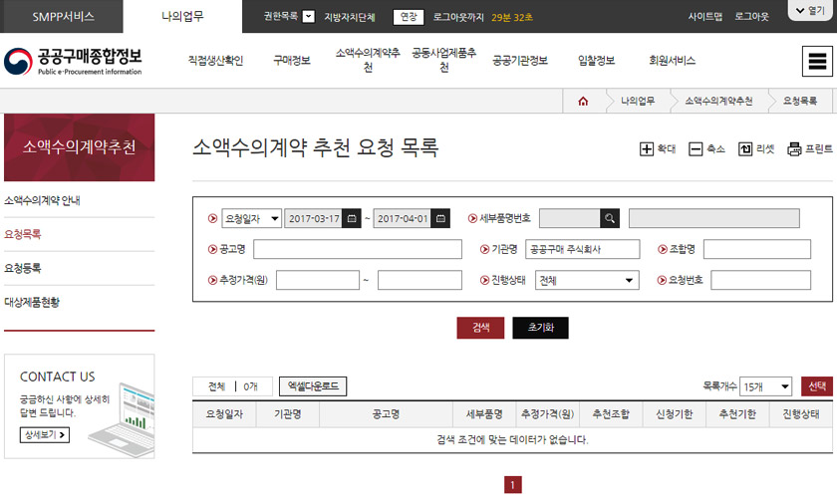The image size is (837, 504).
Task: Click the home icon in breadcrumb
Action: pyautogui.click(x=583, y=101)
